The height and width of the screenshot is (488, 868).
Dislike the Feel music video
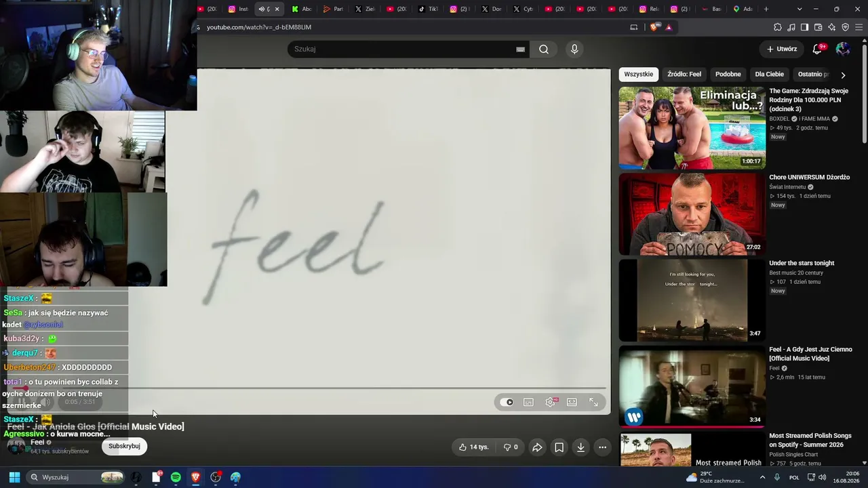(x=511, y=447)
